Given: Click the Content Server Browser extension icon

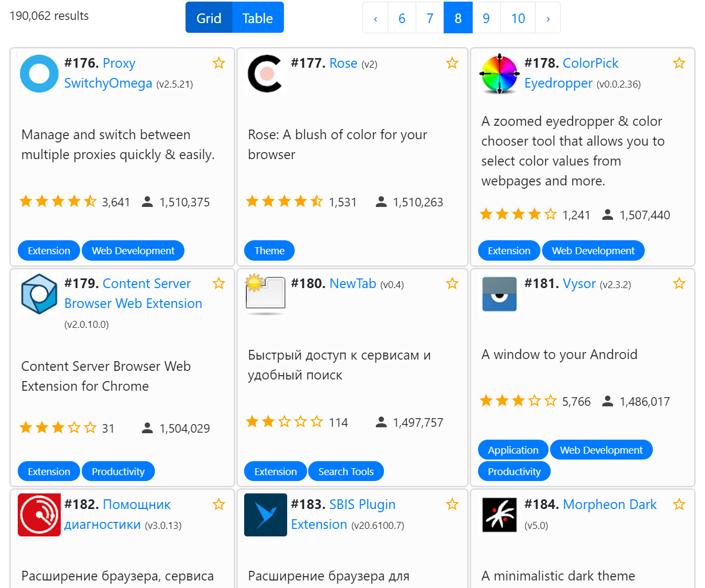Looking at the screenshot, I should [x=39, y=294].
